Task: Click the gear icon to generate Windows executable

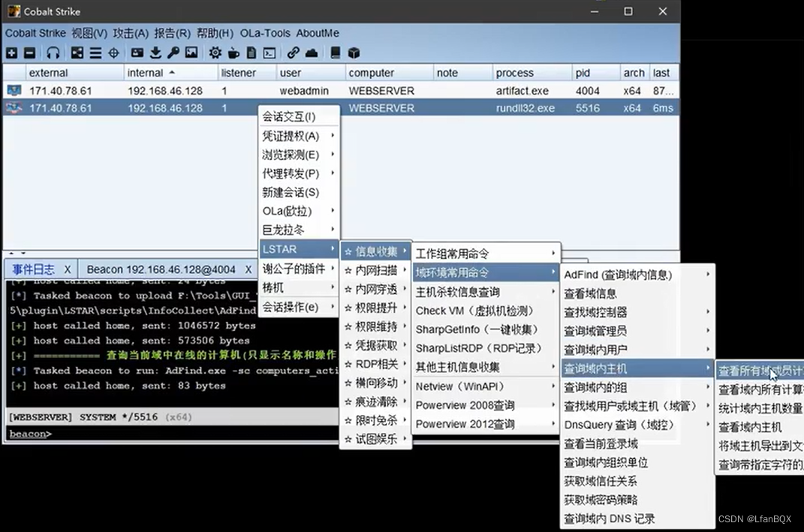Action: (215, 53)
